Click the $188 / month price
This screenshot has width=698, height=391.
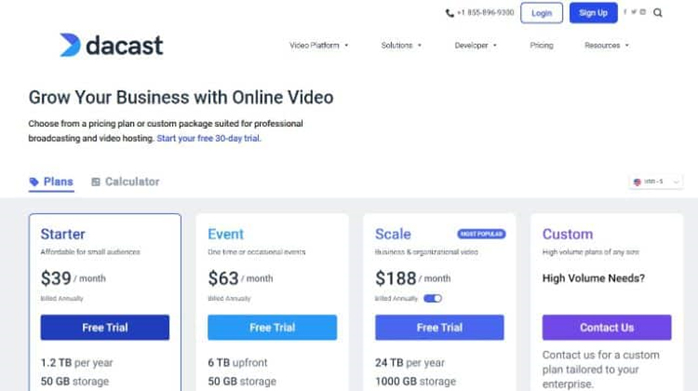pos(413,278)
